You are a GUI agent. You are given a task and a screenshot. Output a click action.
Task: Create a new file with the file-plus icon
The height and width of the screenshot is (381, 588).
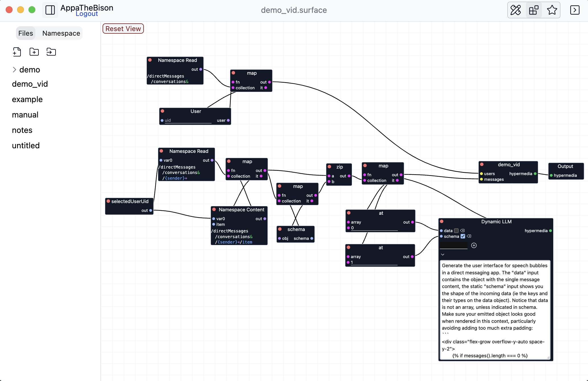coord(17,52)
